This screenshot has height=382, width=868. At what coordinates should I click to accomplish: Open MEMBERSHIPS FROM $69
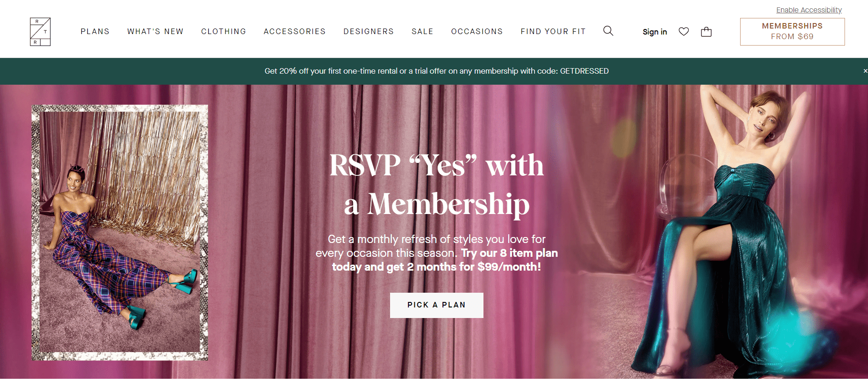click(x=792, y=31)
